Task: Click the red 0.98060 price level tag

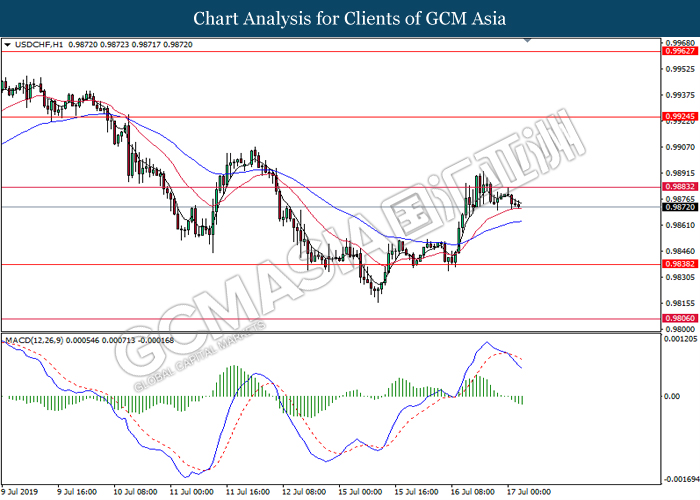Action: pos(680,318)
